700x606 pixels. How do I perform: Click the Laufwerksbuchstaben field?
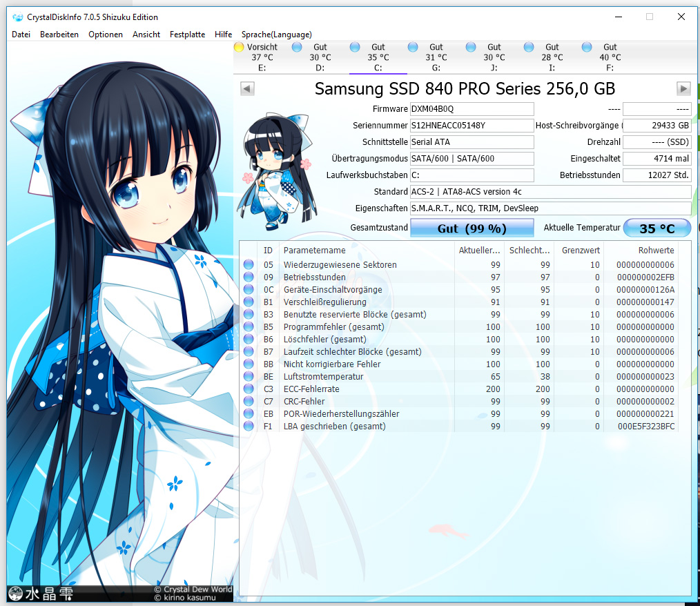point(472,175)
